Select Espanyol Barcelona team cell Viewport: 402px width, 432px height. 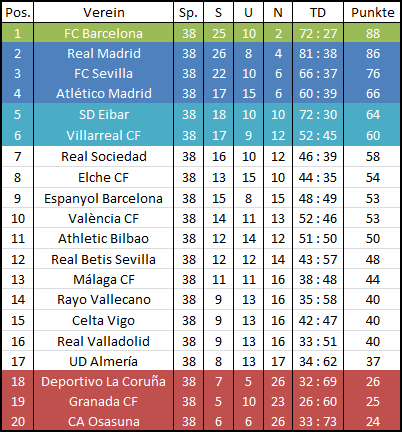tap(104, 198)
